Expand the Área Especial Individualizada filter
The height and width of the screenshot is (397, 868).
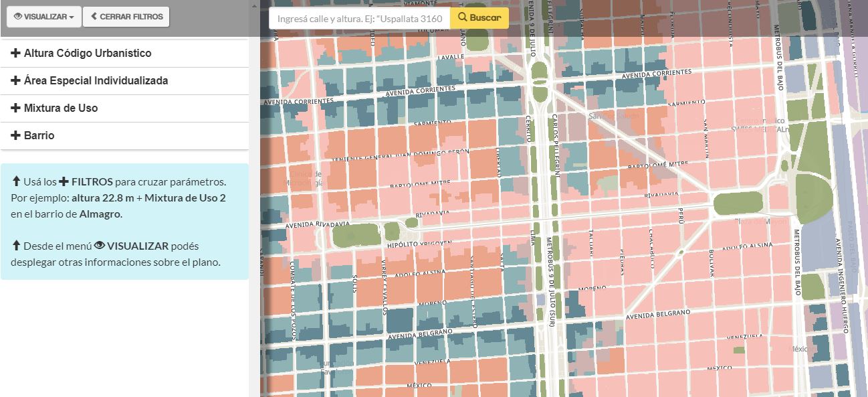point(96,81)
